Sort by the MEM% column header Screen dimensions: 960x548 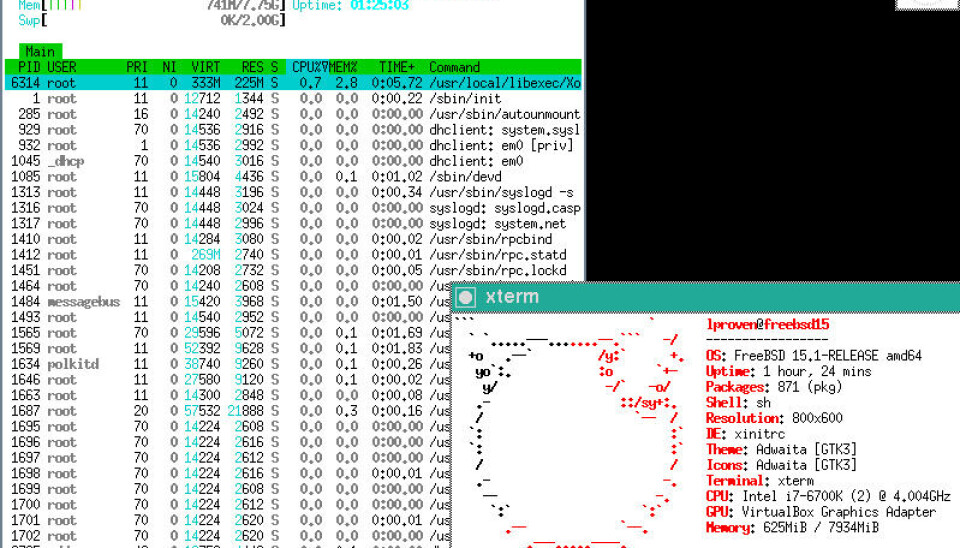coord(343,67)
